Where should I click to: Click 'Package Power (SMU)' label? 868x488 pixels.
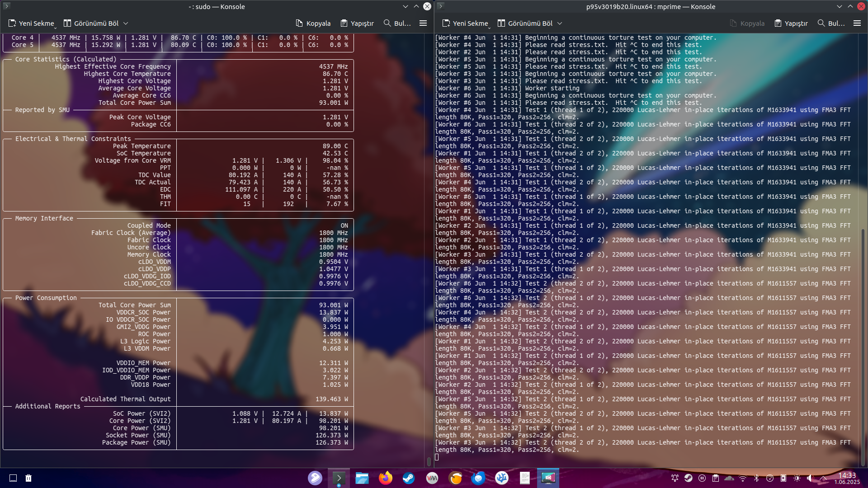pos(137,442)
